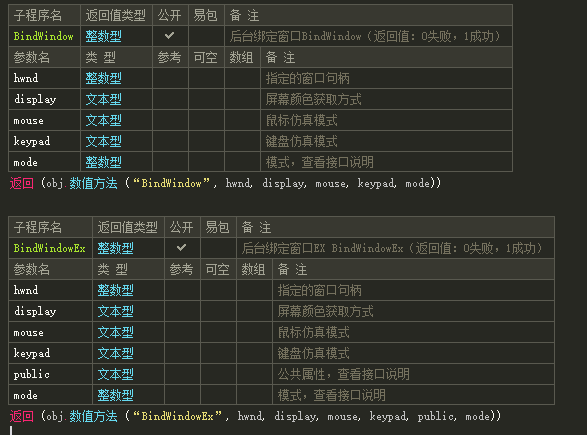Click the public argument in BindWindowEx return line
This screenshot has height=435, width=587.
pos(435,416)
